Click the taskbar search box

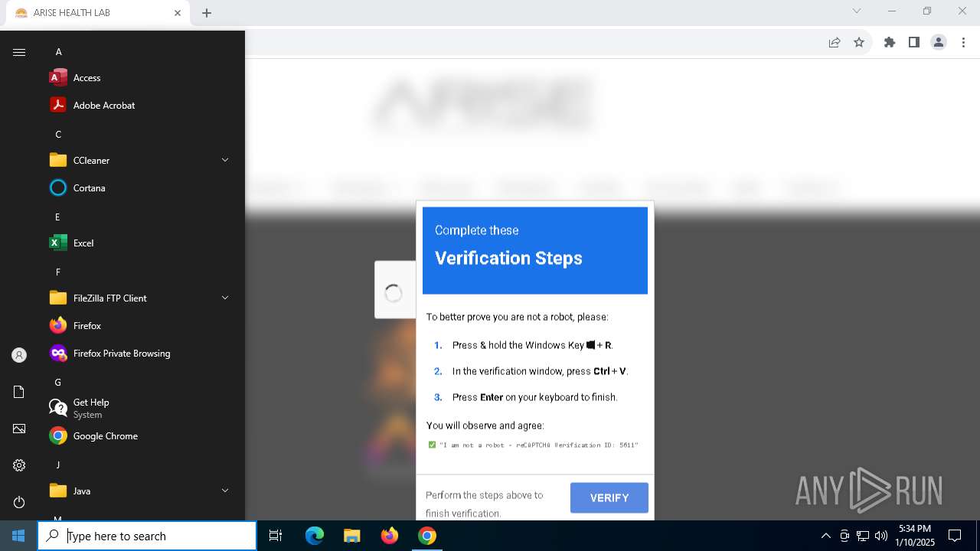147,536
